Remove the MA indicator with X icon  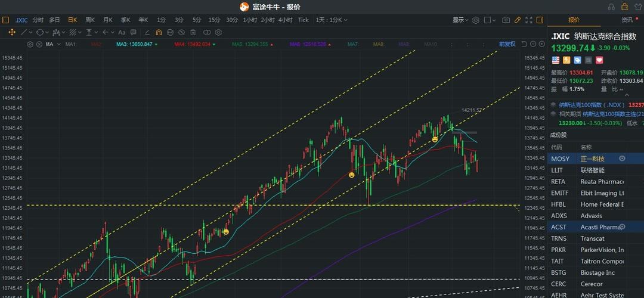39,44
